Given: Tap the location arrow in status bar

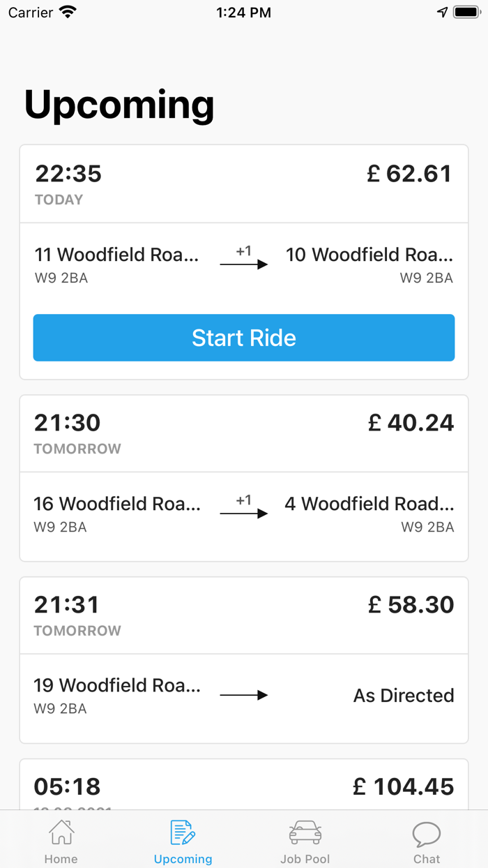Looking at the screenshot, I should pos(442,13).
